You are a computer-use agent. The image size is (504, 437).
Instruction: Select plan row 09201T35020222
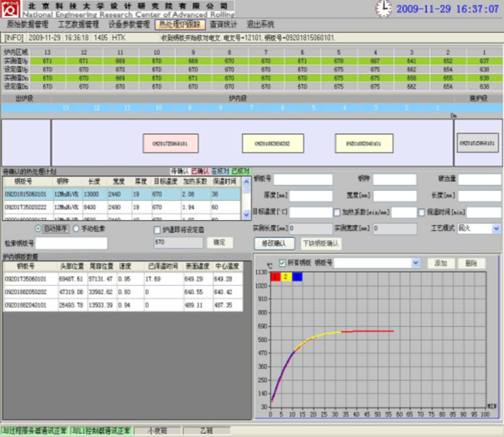122,207
